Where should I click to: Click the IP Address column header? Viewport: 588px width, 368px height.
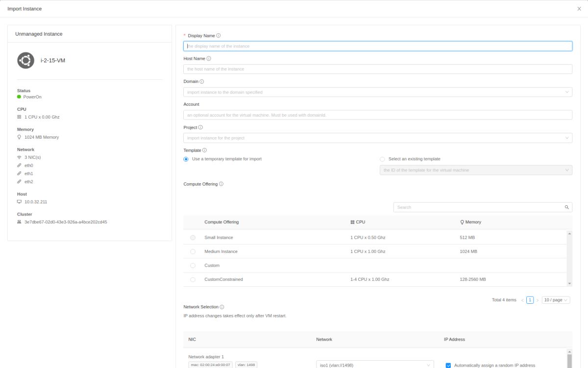coord(454,340)
